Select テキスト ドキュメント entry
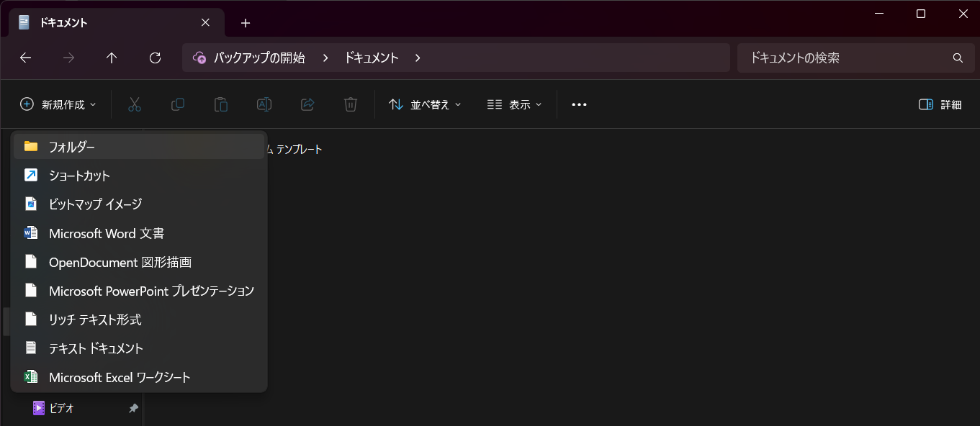980x426 pixels. point(139,348)
